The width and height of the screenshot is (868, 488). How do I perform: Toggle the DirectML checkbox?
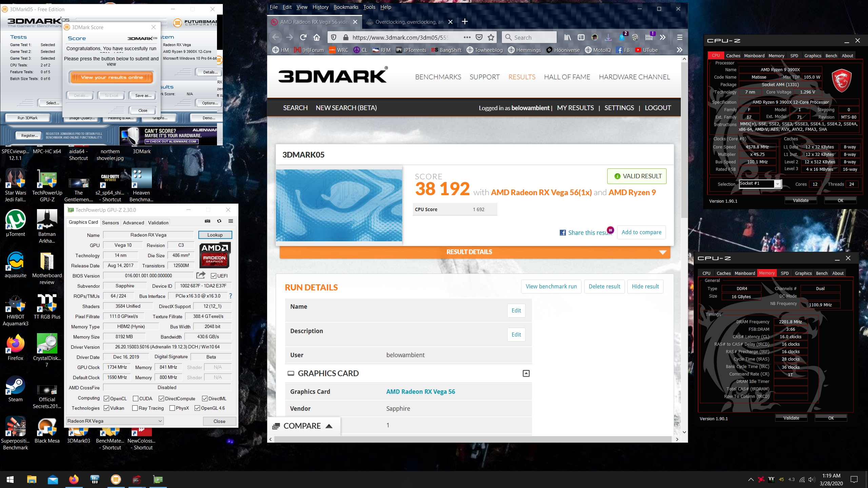point(205,399)
